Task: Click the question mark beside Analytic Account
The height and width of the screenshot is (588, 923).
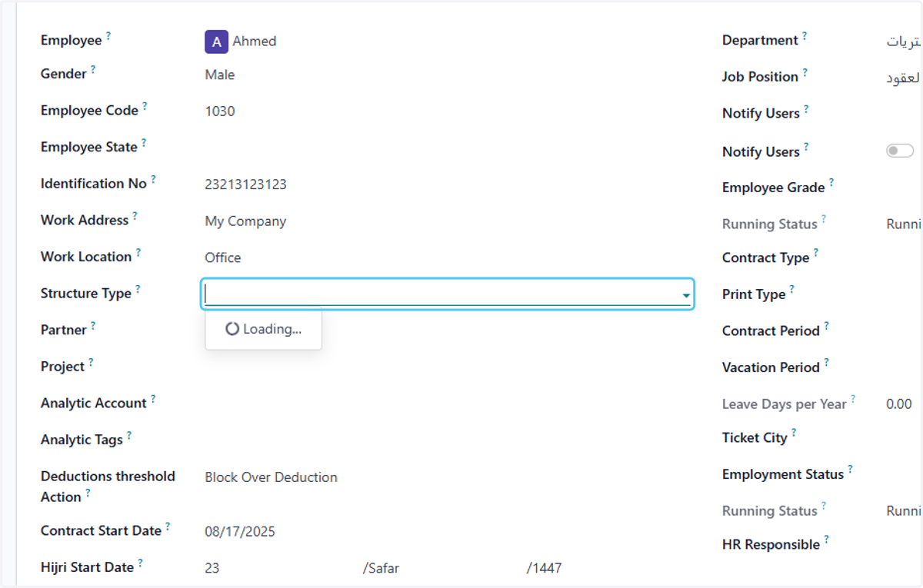Action: pos(153,399)
